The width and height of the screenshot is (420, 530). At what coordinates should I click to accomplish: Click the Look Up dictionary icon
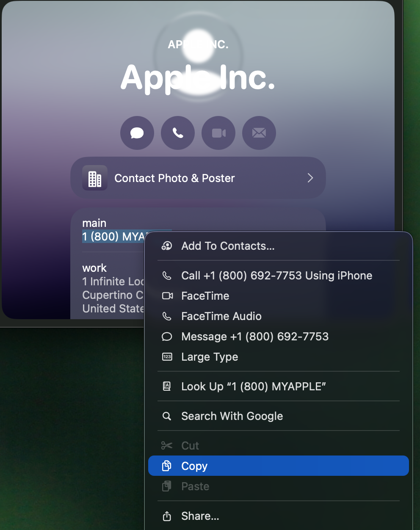(167, 386)
